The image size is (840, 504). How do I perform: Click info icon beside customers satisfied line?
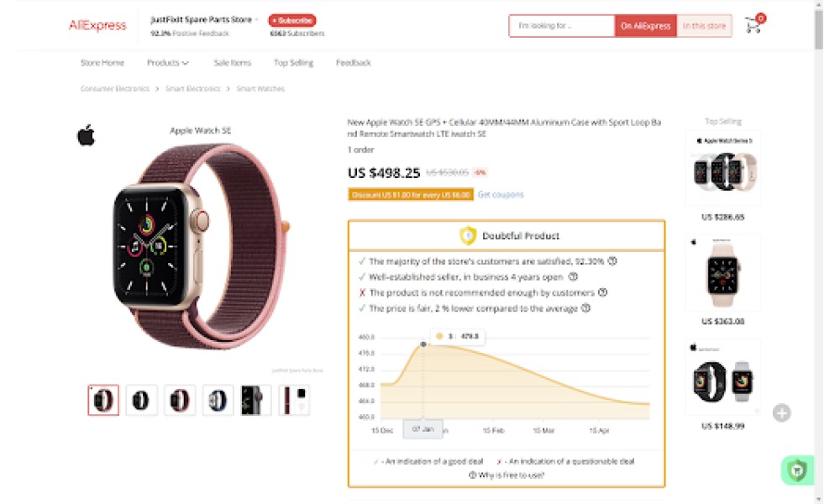tap(612, 261)
